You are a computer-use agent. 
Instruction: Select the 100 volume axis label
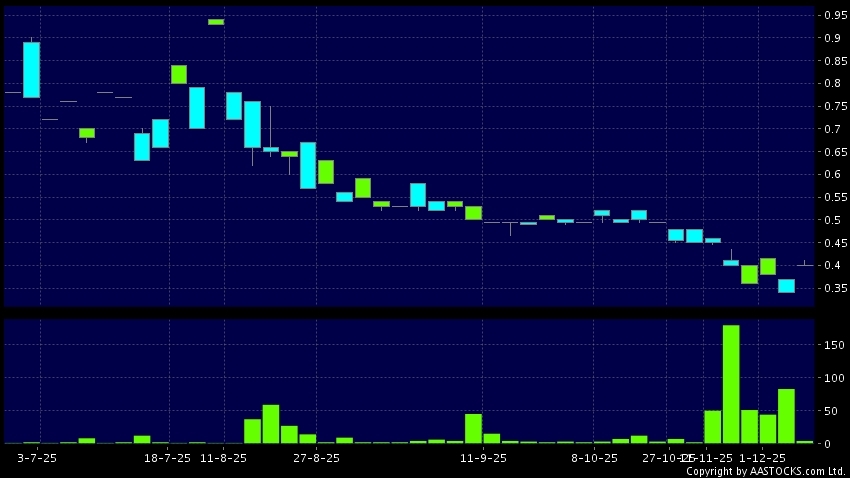pyautogui.click(x=835, y=378)
